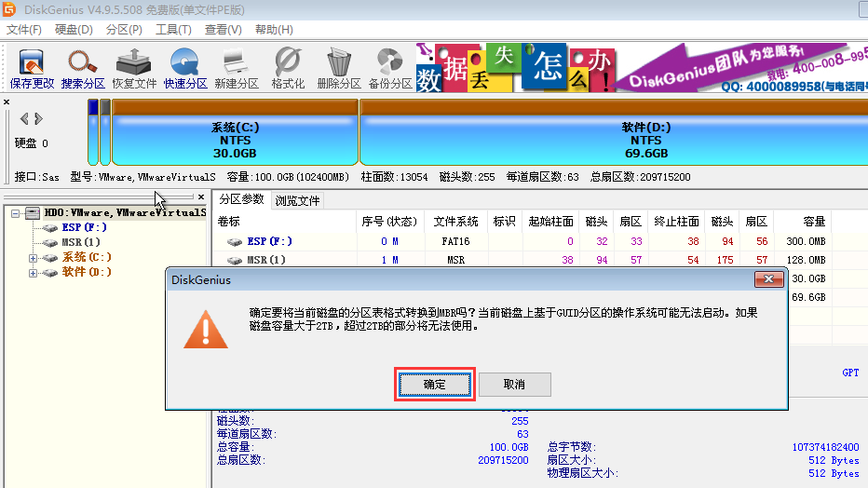This screenshot has height=488, width=868.
Task: Open the 文件(F) menu
Action: point(24,29)
